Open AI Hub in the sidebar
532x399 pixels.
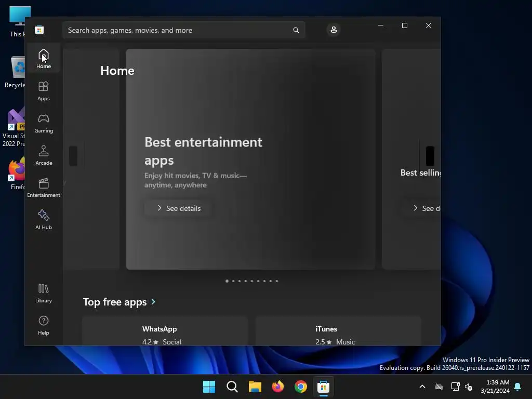click(44, 220)
